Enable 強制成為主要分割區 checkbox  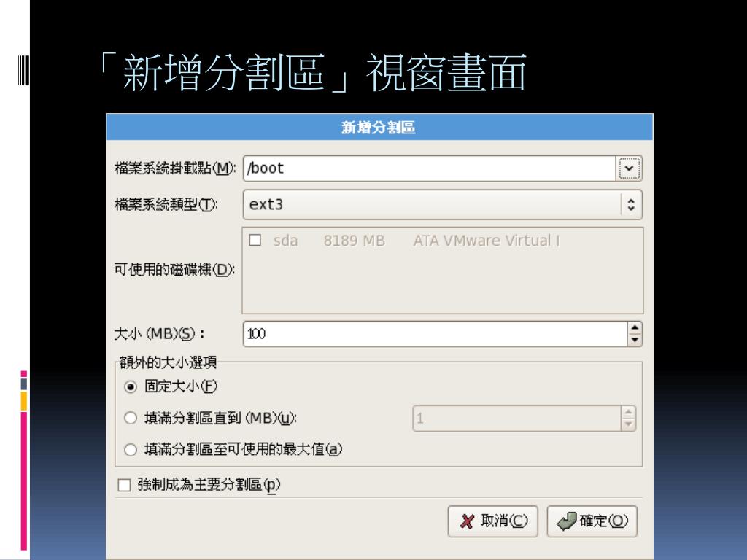pos(124,485)
